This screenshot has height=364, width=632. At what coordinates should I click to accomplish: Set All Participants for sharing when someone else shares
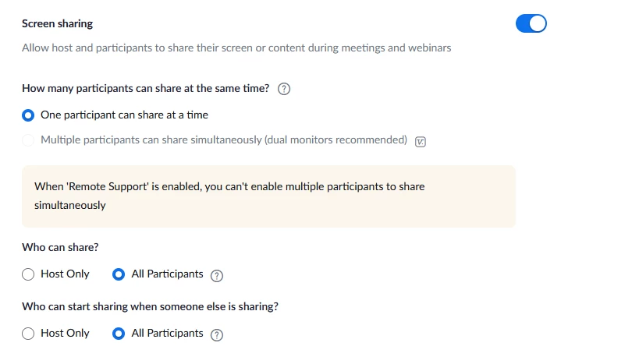[x=119, y=334]
